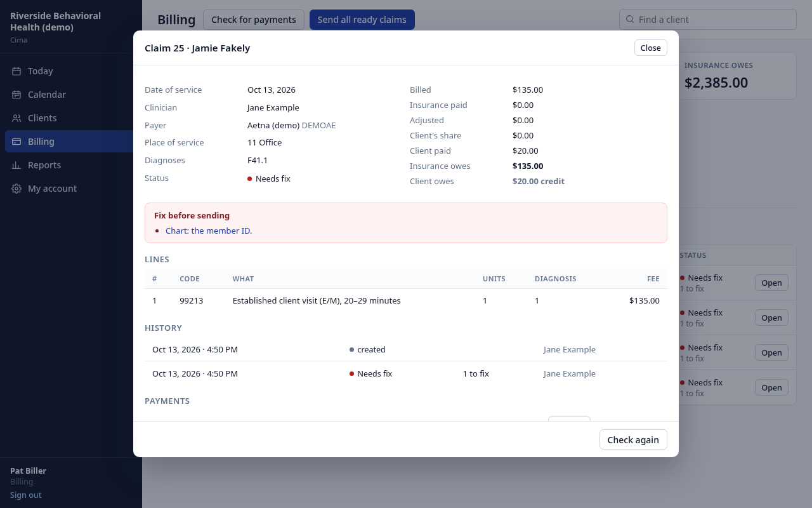The image size is (812, 508).
Task: Click 'Established client visit (E/M), 20–29 minutes'
Action: [x=317, y=301]
